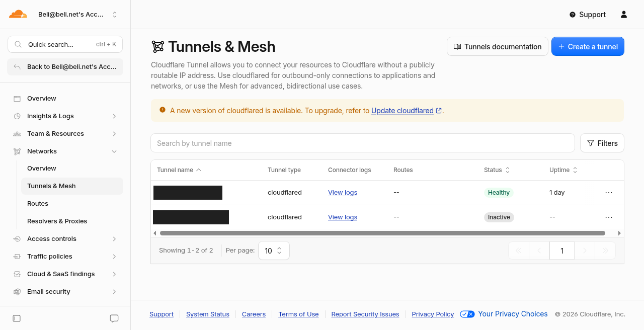Select Tunnels & Mesh sidebar item

tap(72, 186)
